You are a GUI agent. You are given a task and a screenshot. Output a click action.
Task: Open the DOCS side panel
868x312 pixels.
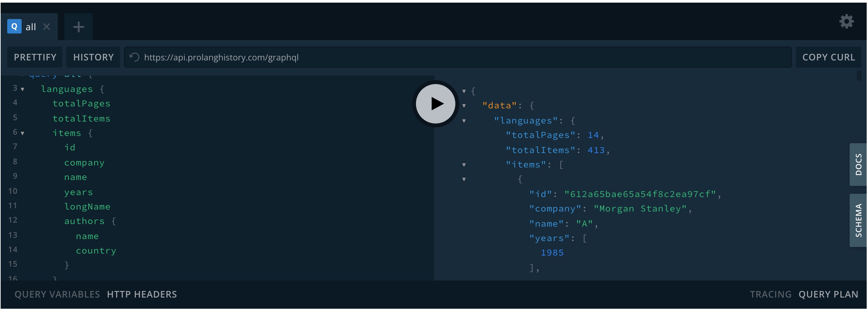pos(858,165)
